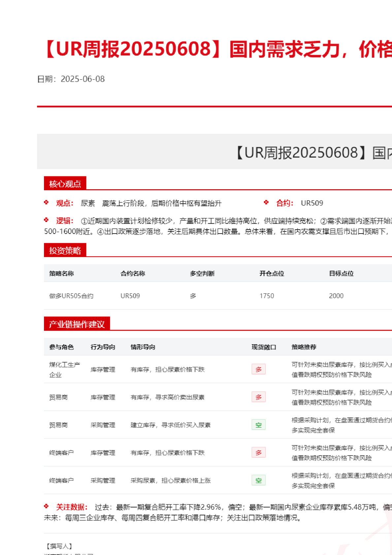Click the green 空 badge for 贸易商 采购管理
This screenshot has width=392, height=555.
coord(258,425)
